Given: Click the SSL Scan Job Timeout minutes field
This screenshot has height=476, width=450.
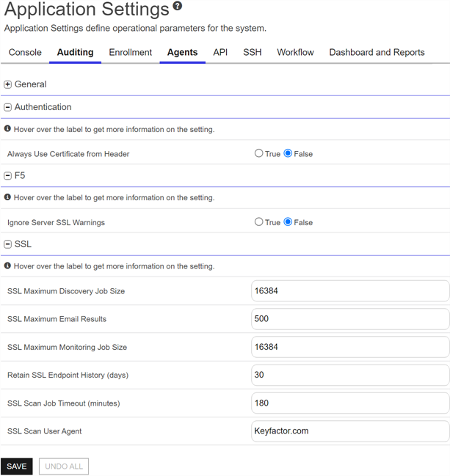Looking at the screenshot, I should [x=350, y=403].
